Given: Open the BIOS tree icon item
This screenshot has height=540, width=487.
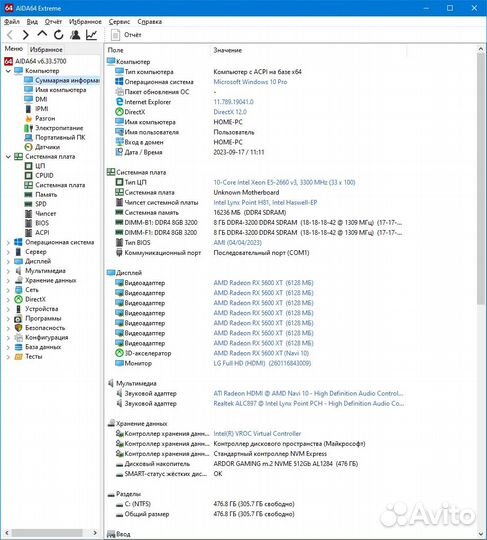Looking at the screenshot, I should pyautogui.click(x=29, y=223).
